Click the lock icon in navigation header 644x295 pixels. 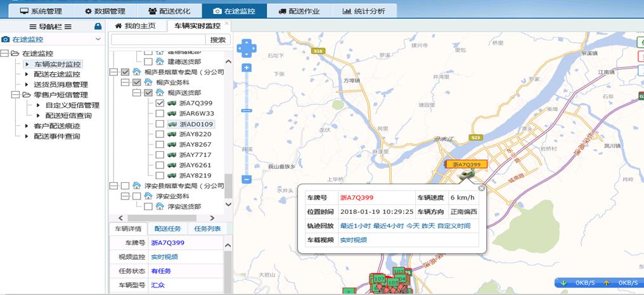98,27
